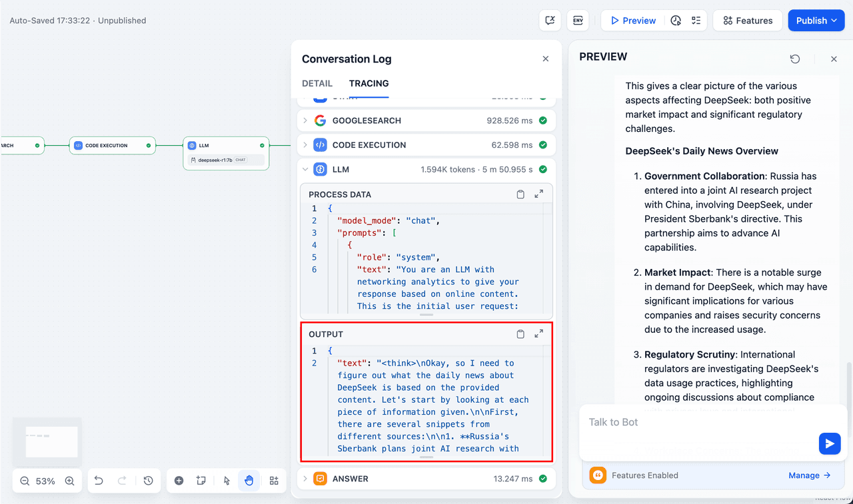853x504 pixels.
Task: Maximize the PROCESS DATA code view
Action: 538,194
